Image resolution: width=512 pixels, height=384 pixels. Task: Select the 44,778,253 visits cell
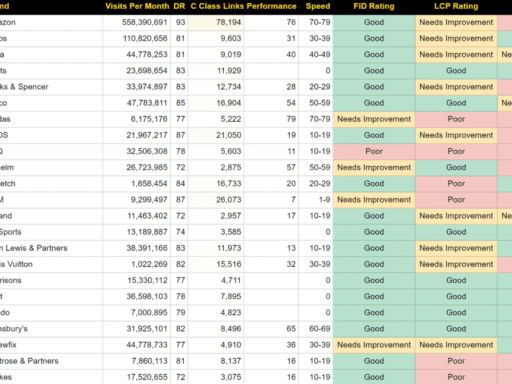click(x=137, y=55)
